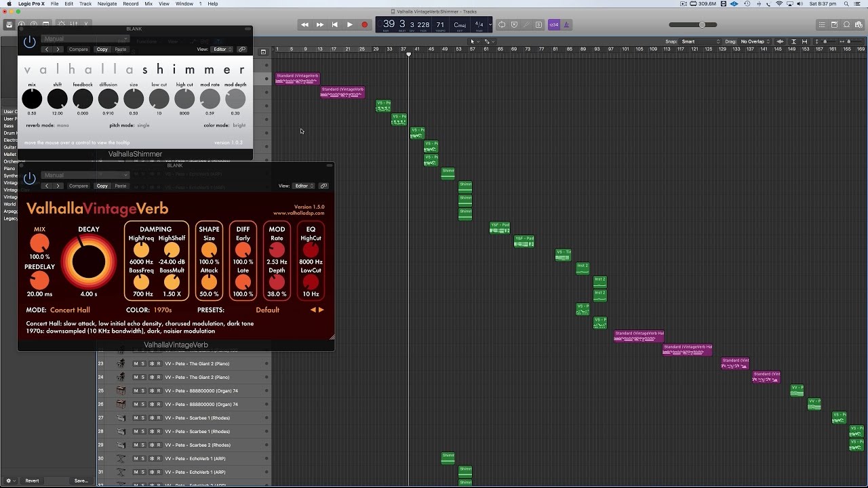This screenshot has width=868, height=488.
Task: Open Snap mode dropdown showing Smart
Action: 699,41
